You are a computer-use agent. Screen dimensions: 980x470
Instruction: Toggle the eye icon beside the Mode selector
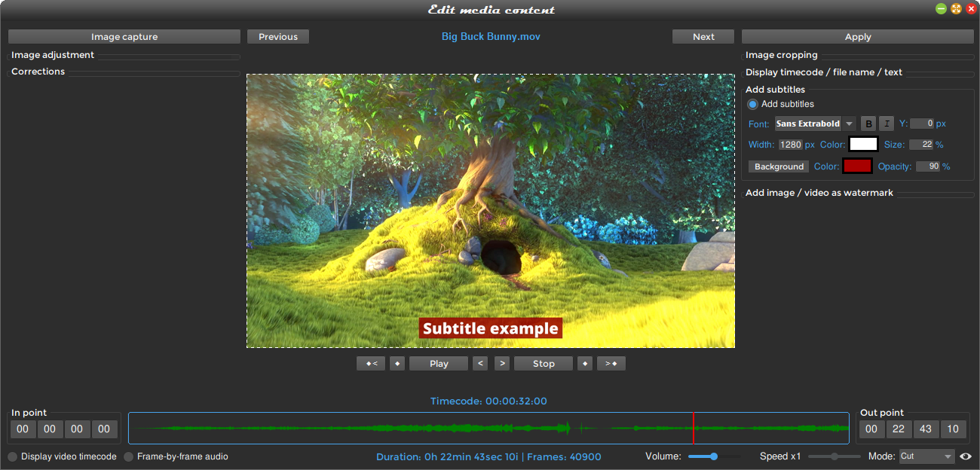(967, 456)
